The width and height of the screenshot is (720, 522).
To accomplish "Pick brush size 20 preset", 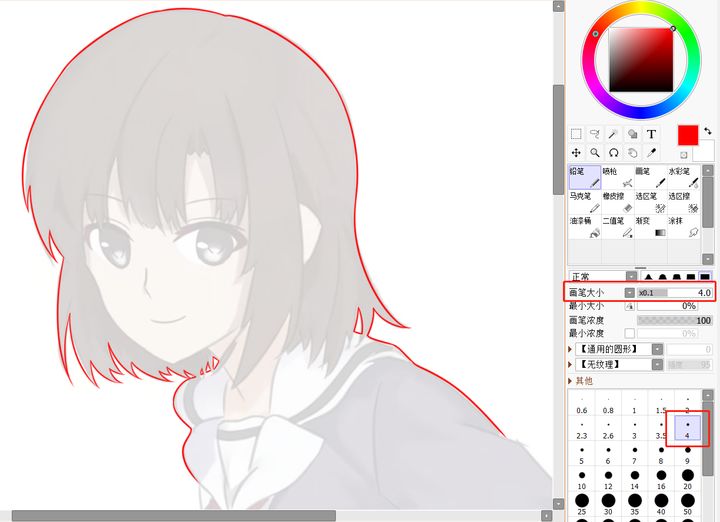I will 687,479.
